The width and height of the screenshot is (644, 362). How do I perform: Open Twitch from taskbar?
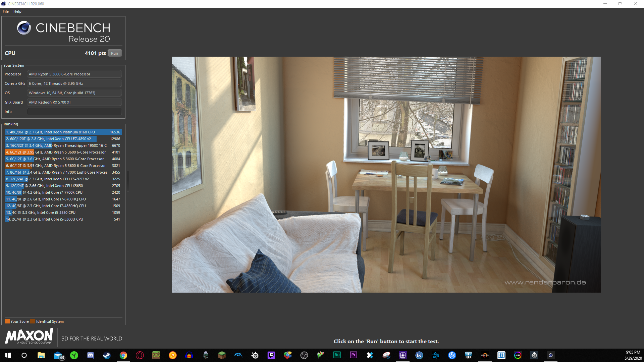(x=271, y=355)
